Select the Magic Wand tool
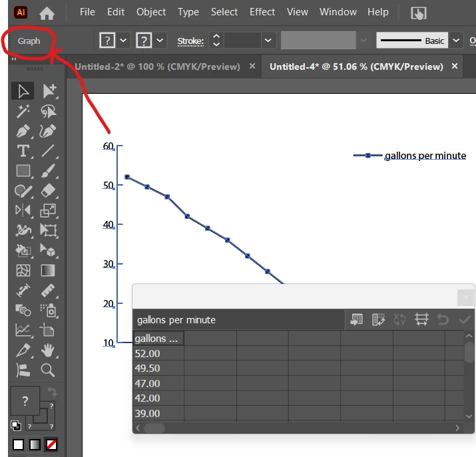This screenshot has height=457, width=476. pos(23,111)
